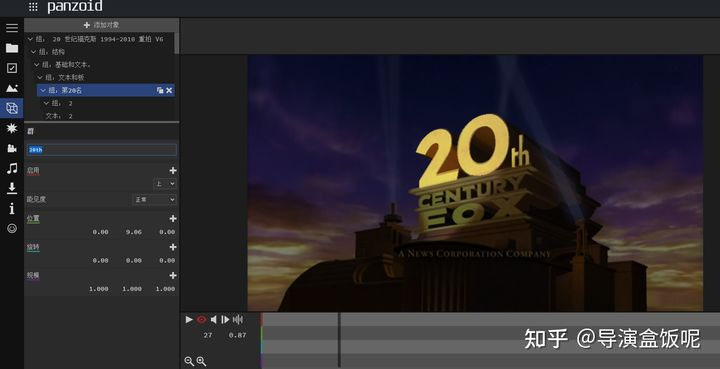720x369 pixels.
Task: Click the group name field containing 20th
Action: point(101,150)
